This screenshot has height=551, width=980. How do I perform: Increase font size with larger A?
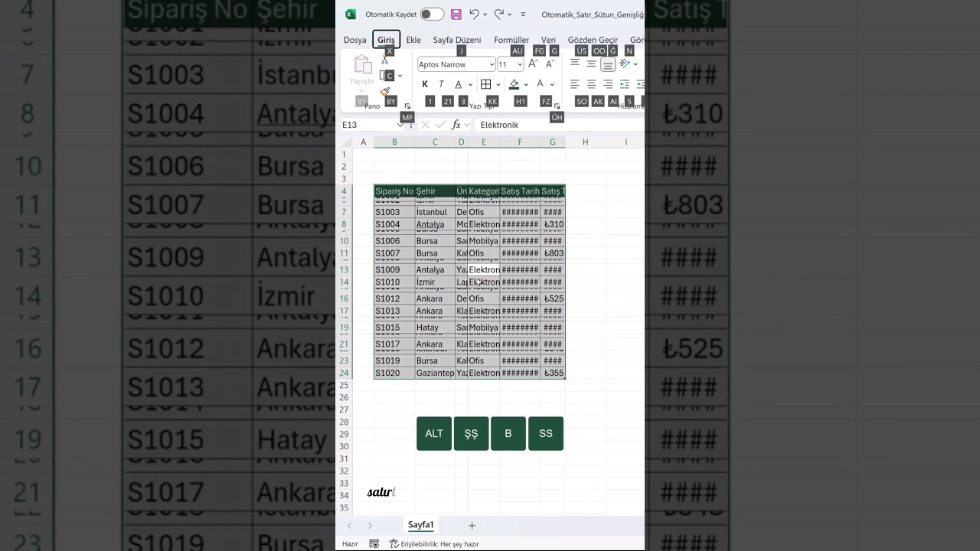click(533, 64)
